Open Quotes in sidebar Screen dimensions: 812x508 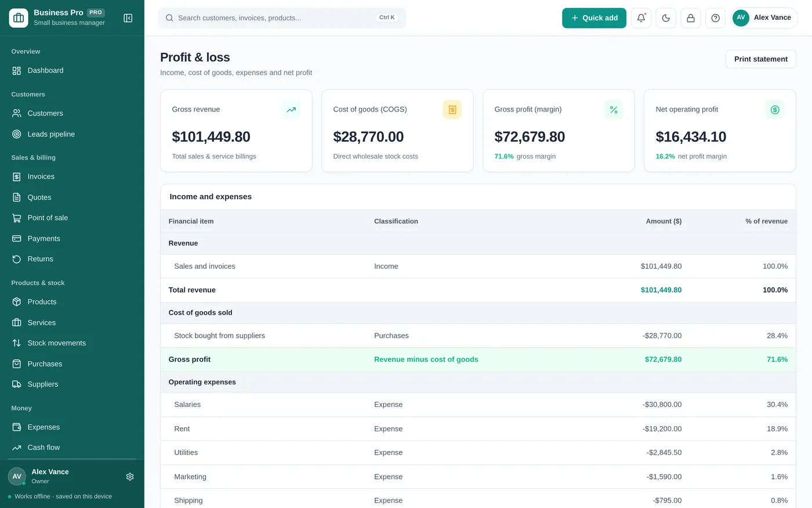pos(72,197)
